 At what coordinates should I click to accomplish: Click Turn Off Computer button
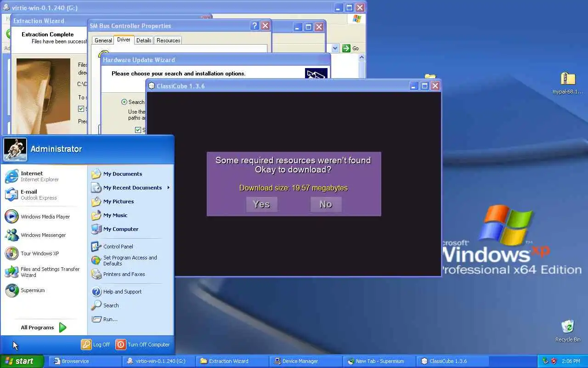(143, 345)
